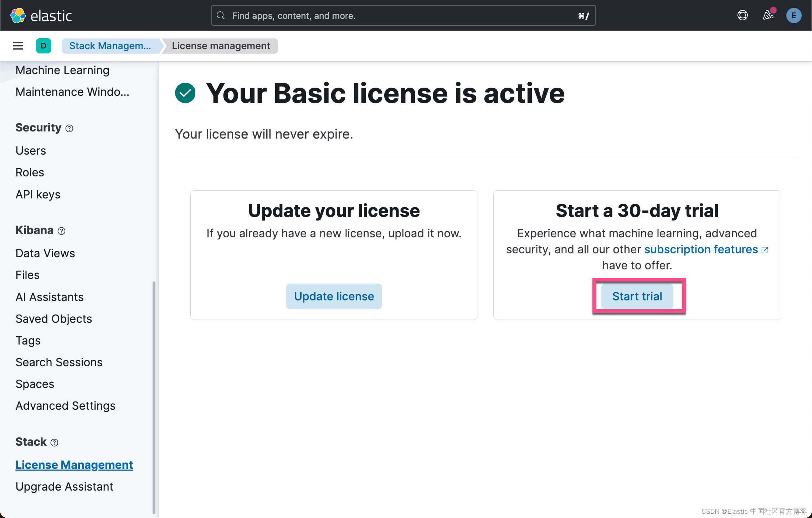Click the Start trial button
The image size is (812, 518).
tap(637, 296)
